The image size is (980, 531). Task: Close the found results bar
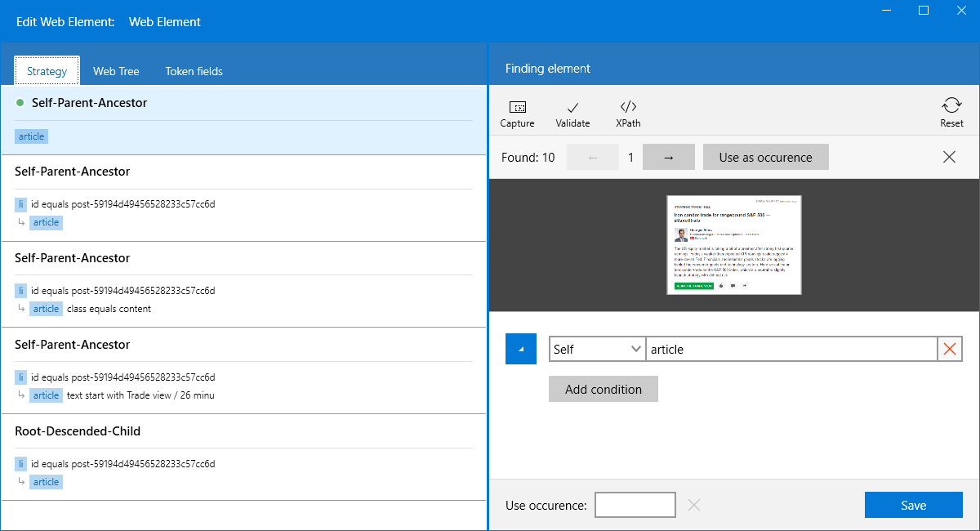coord(949,158)
